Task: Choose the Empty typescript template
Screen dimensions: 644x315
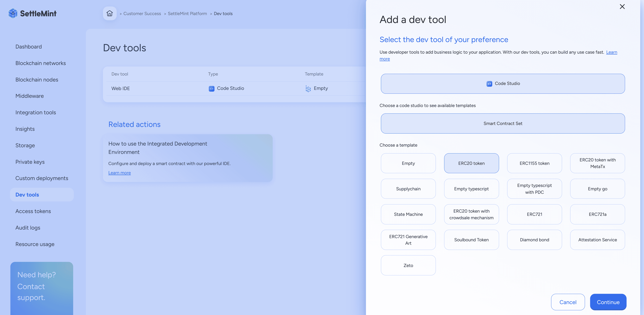Action: pyautogui.click(x=471, y=189)
